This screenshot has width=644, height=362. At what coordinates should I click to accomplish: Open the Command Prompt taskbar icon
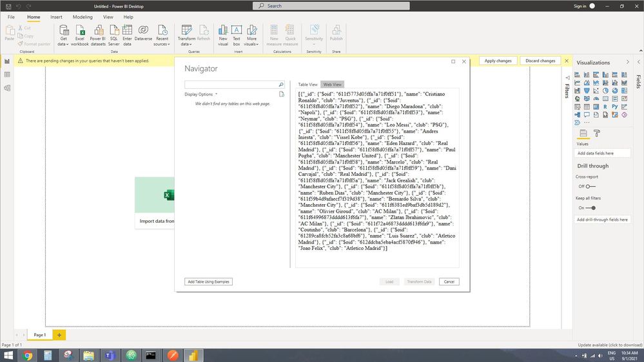click(x=151, y=356)
